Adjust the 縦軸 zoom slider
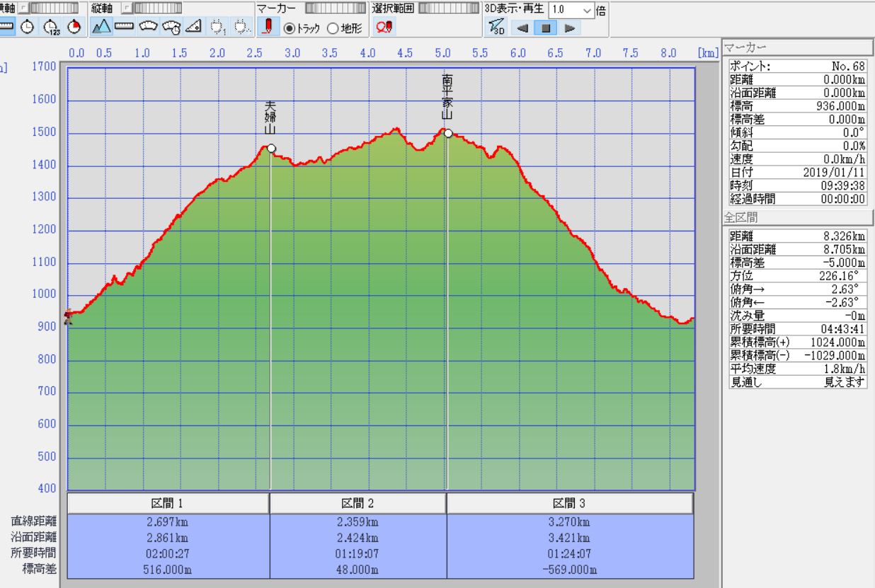This screenshot has height=588, width=875. click(x=158, y=8)
